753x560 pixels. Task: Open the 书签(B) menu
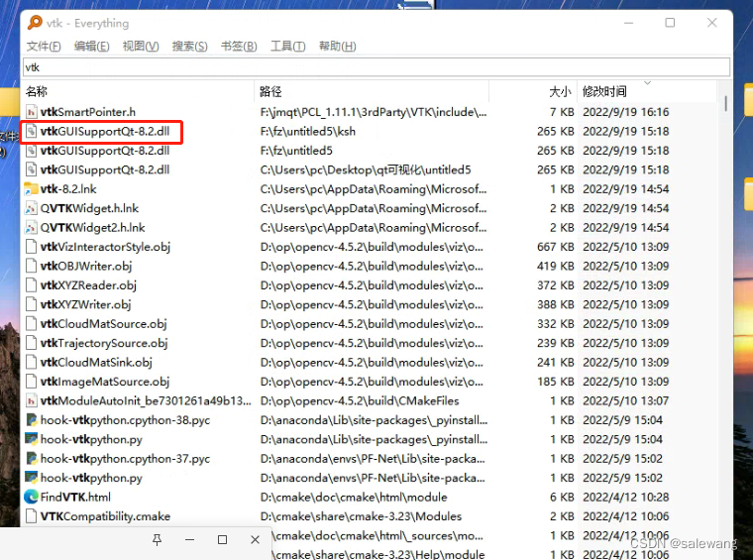239,47
